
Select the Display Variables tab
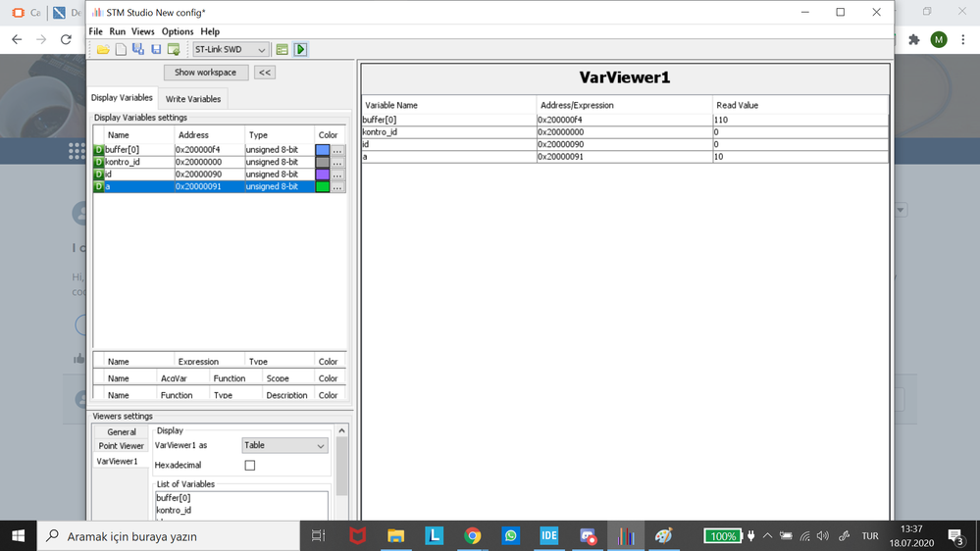122,98
